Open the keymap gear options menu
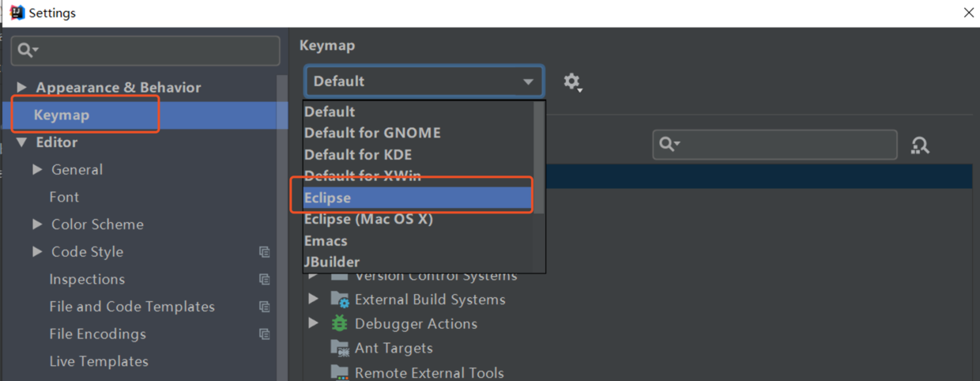980x381 pixels. 572,81
